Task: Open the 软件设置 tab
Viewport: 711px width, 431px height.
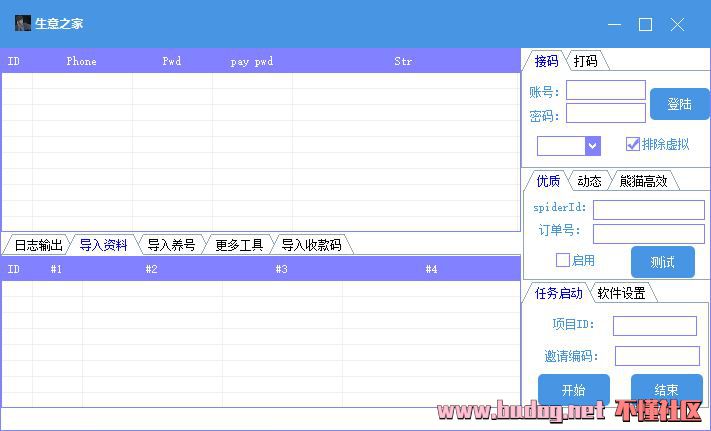Action: (621, 293)
